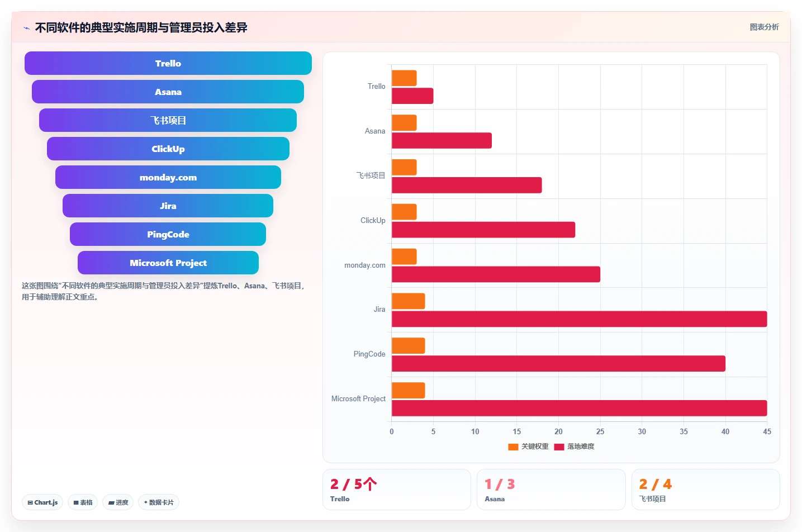Image resolution: width=802 pixels, height=532 pixels.
Task: Click the lightning icon beside the header title
Action: [x=26, y=27]
